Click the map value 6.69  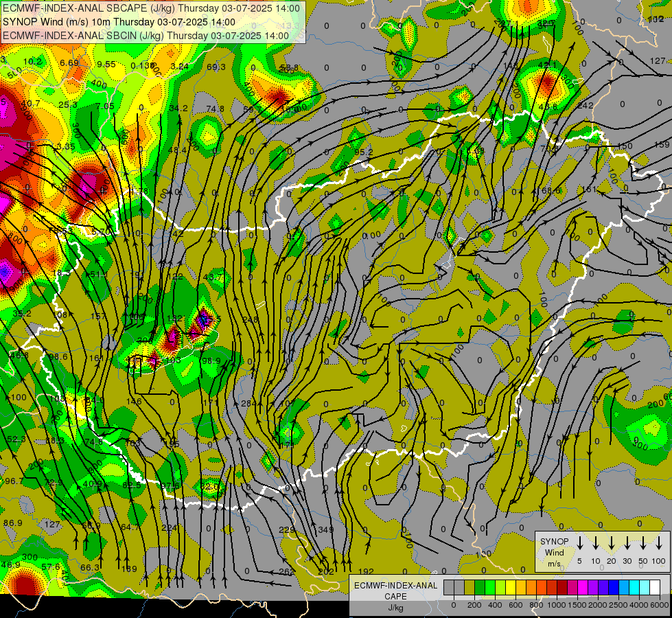[69, 63]
